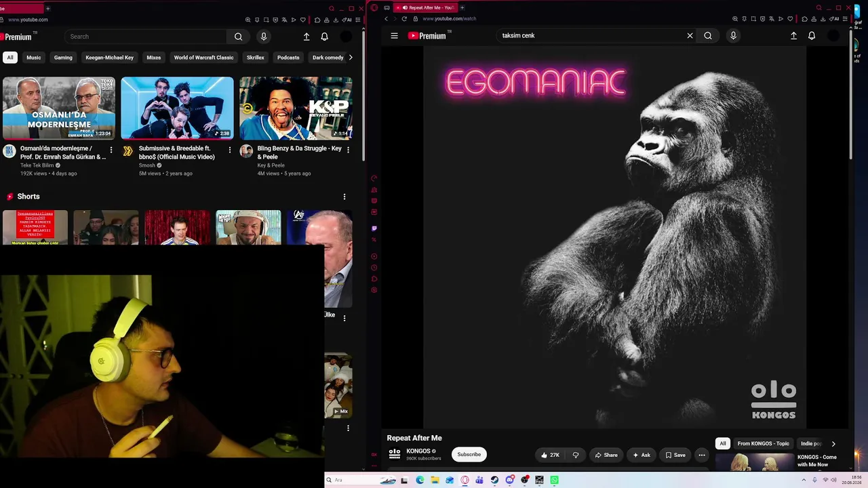The image size is (868, 488).
Task: Click the Ask button under the video
Action: click(642, 455)
